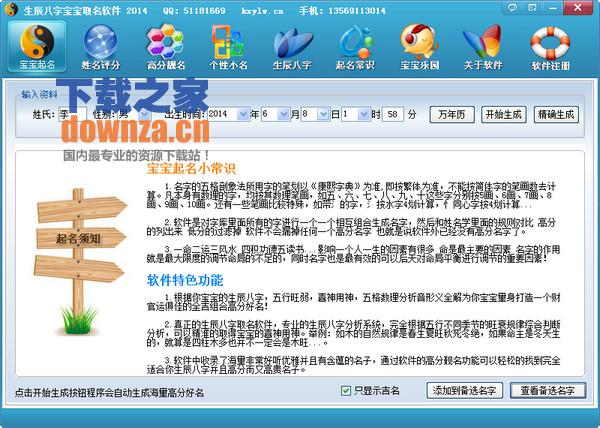Open the 宝宝起名 yin-yang tool

(37, 47)
